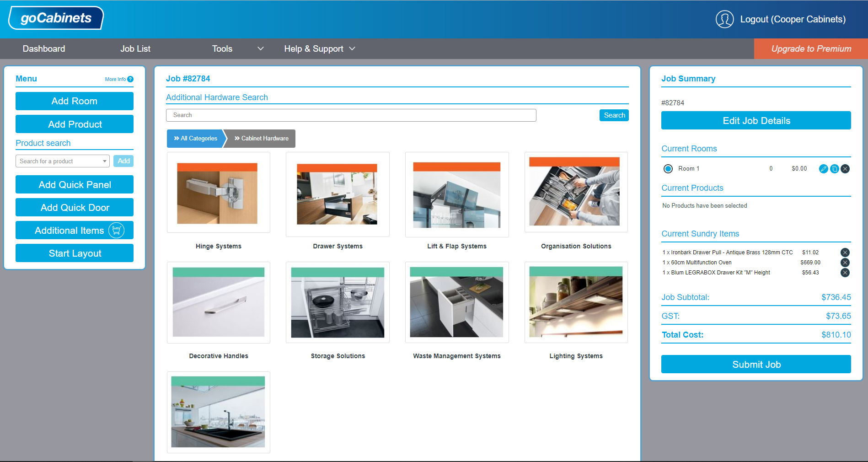Open the Job List page
This screenshot has width=868, height=462.
135,48
